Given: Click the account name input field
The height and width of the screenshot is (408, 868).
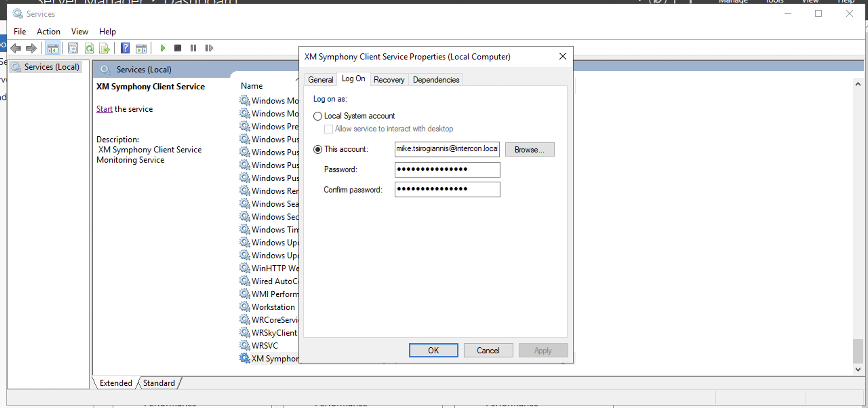Looking at the screenshot, I should point(447,149).
